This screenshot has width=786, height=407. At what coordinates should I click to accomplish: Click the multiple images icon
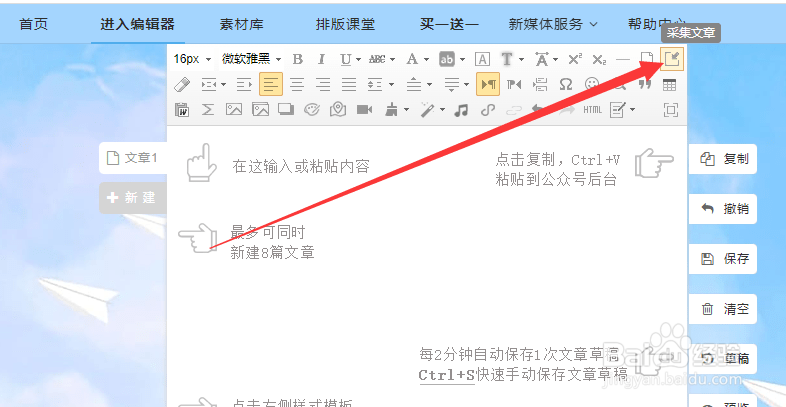pyautogui.click(x=260, y=109)
